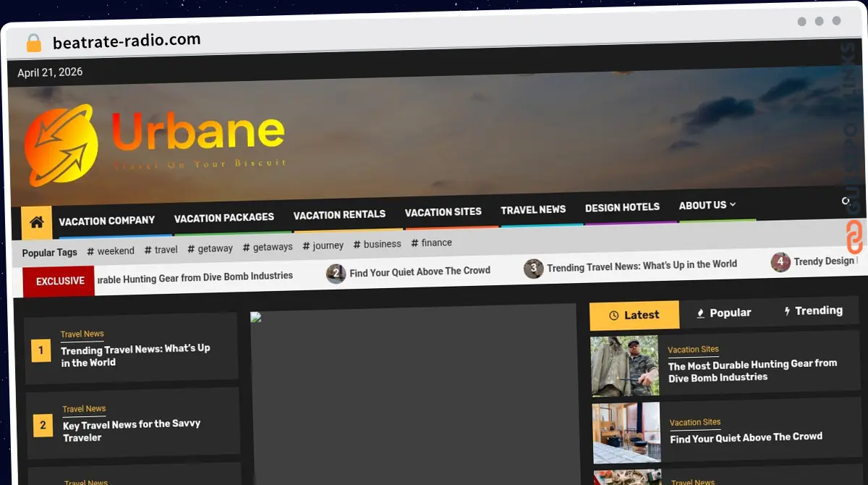
Task: Navigate to Design Hotels menu item
Action: click(622, 208)
